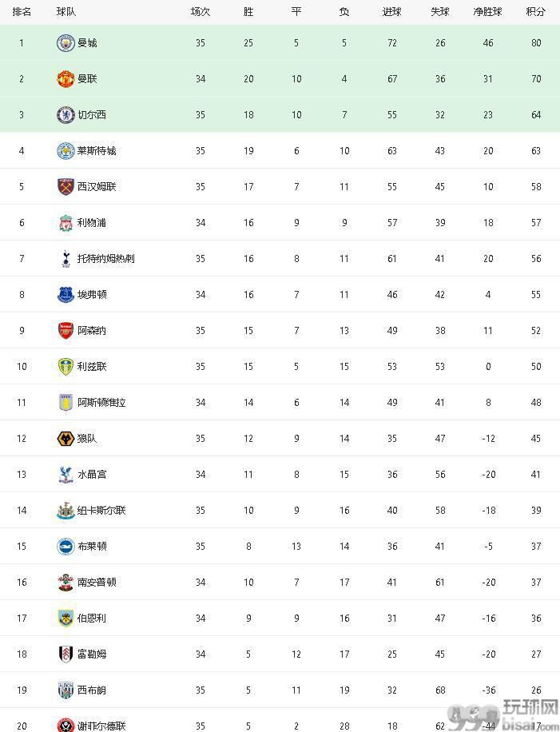This screenshot has height=732, width=560.
Task: Sort by the 积分 column header
Action: [536, 12]
